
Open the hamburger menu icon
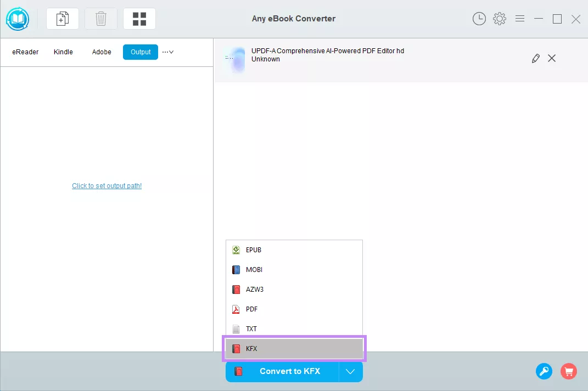[x=519, y=18]
